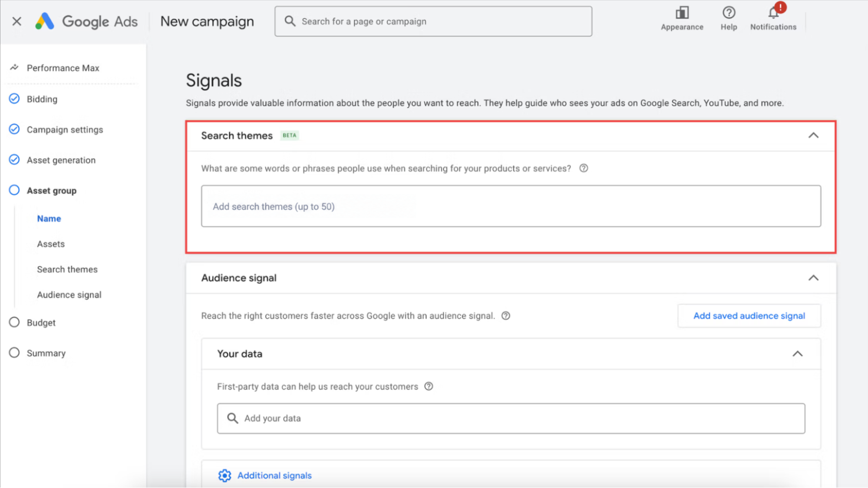
Task: Open the Appearance settings icon
Action: pos(682,13)
